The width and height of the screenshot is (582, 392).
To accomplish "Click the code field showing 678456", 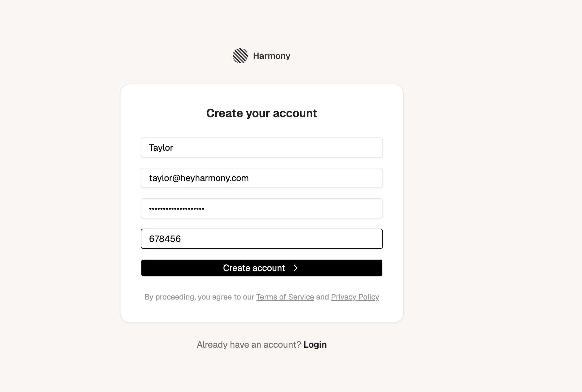I will [262, 239].
